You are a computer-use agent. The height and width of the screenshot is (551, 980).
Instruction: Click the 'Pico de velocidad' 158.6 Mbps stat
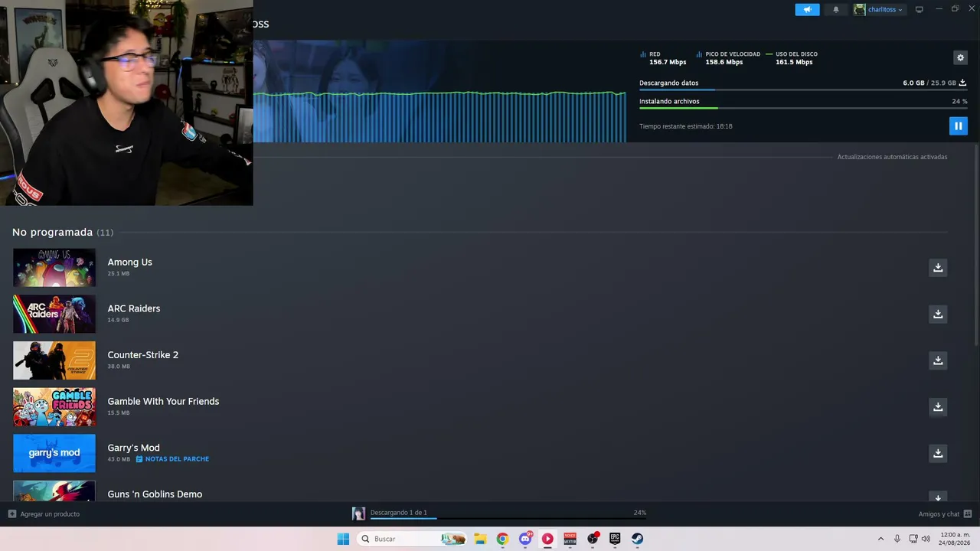coord(728,58)
